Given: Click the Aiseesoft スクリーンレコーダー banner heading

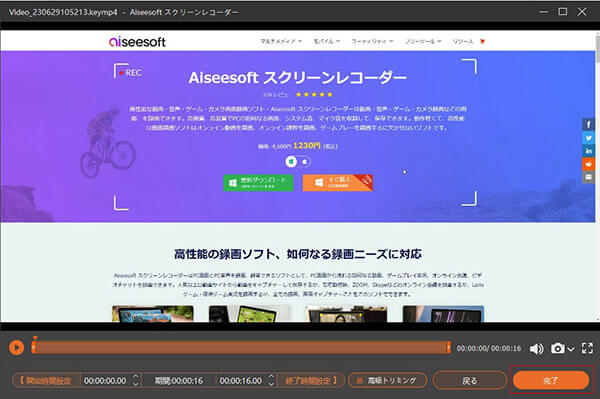Looking at the screenshot, I should (297, 78).
